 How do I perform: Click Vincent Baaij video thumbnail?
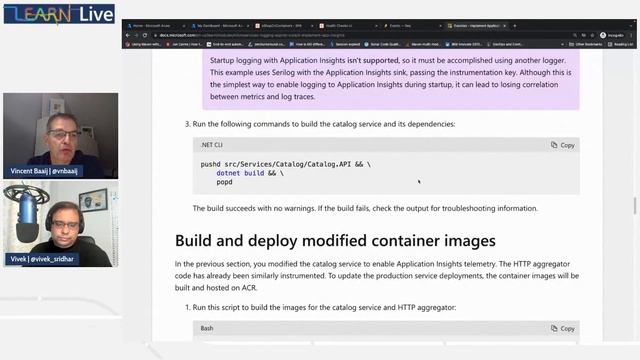coord(60,136)
